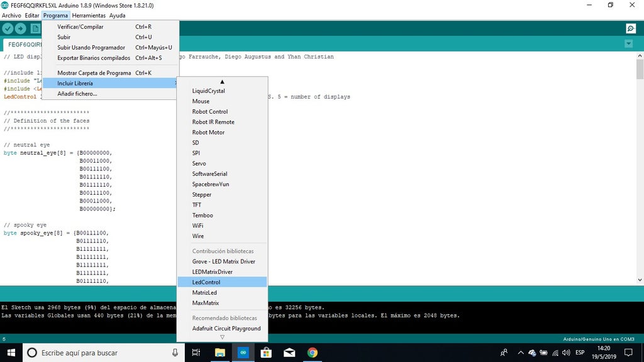The image size is (644, 362).
Task: Include the MatrizLed library
Action: point(222,293)
